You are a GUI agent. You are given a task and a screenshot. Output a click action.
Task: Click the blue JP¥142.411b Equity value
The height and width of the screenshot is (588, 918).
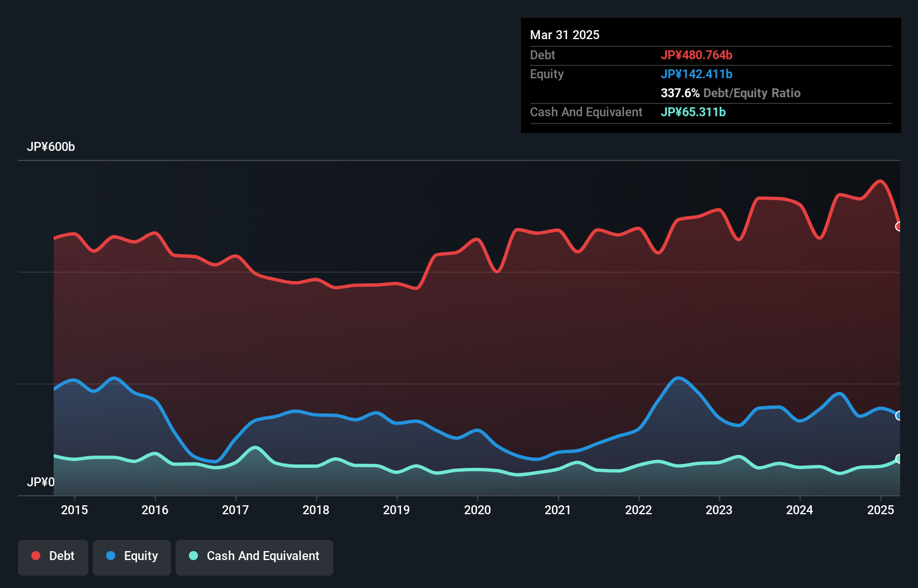pyautogui.click(x=697, y=74)
